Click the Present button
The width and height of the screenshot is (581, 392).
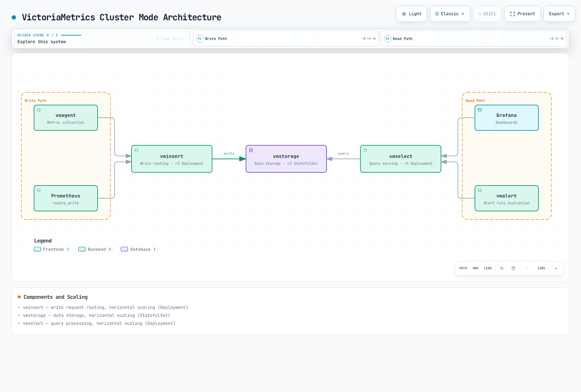pyautogui.click(x=523, y=14)
